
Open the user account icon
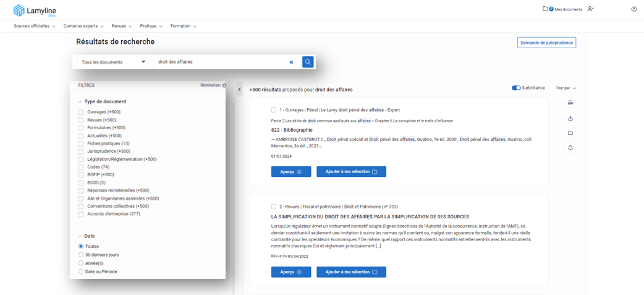click(591, 9)
